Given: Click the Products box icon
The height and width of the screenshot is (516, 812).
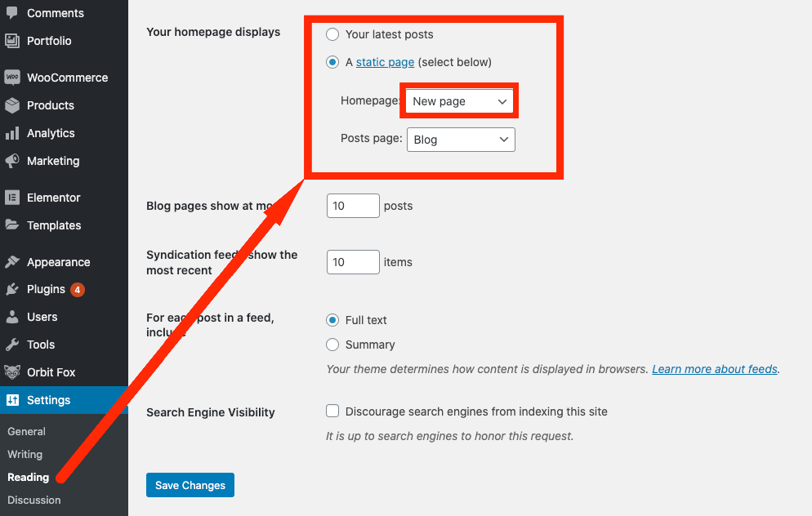Looking at the screenshot, I should click(x=12, y=105).
